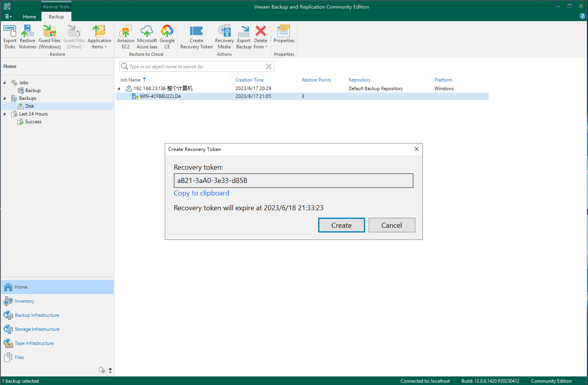
Task: Click Create in the token dialog
Action: (341, 225)
